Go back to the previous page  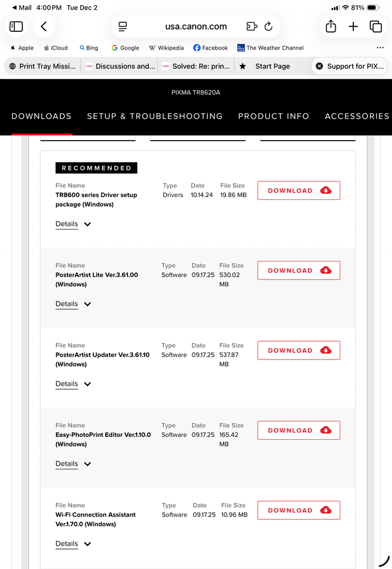coord(44,26)
